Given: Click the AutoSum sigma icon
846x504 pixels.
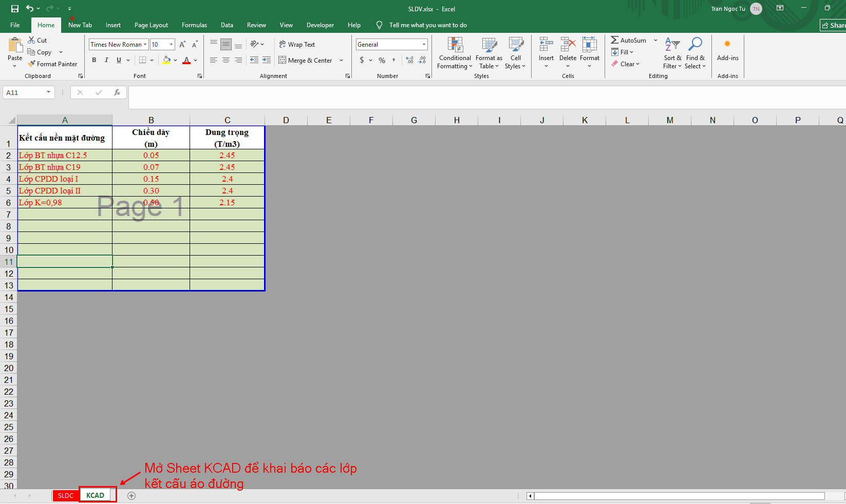Looking at the screenshot, I should coord(614,40).
